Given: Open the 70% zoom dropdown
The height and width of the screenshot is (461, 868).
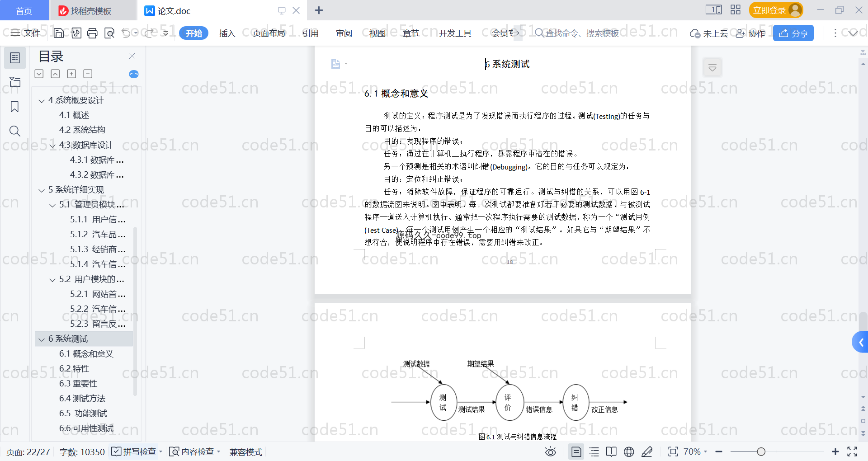Looking at the screenshot, I should click(695, 452).
